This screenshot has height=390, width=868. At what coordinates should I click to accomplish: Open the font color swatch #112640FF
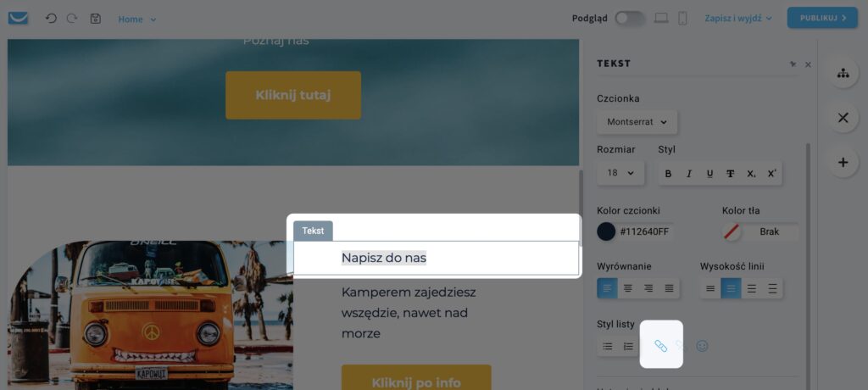coord(606,231)
